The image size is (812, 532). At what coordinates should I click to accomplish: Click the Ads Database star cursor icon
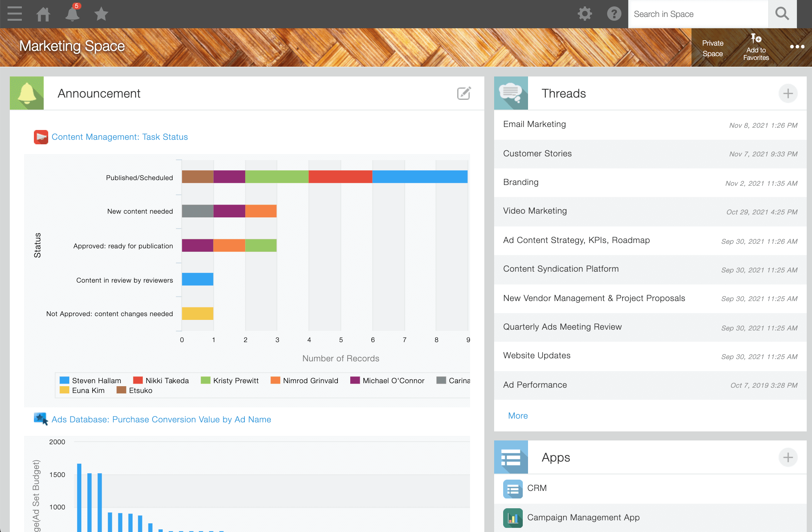click(41, 419)
